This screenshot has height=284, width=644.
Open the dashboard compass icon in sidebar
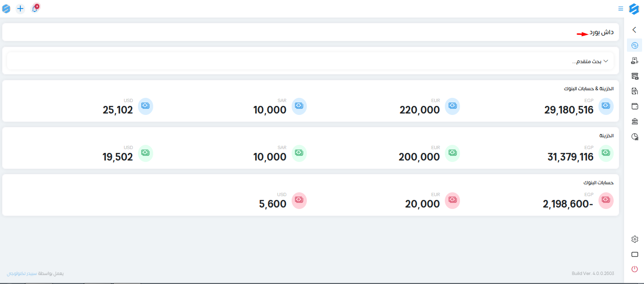[635, 45]
